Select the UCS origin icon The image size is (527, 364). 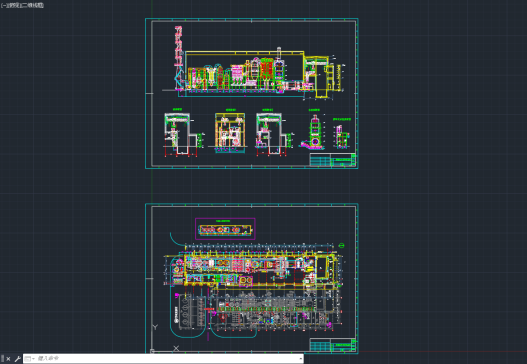tap(152, 351)
